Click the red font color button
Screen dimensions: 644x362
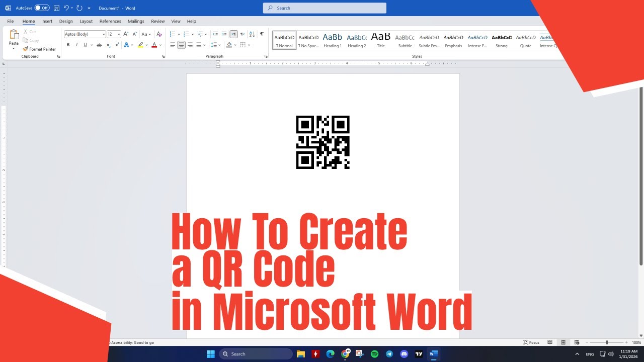(154, 45)
